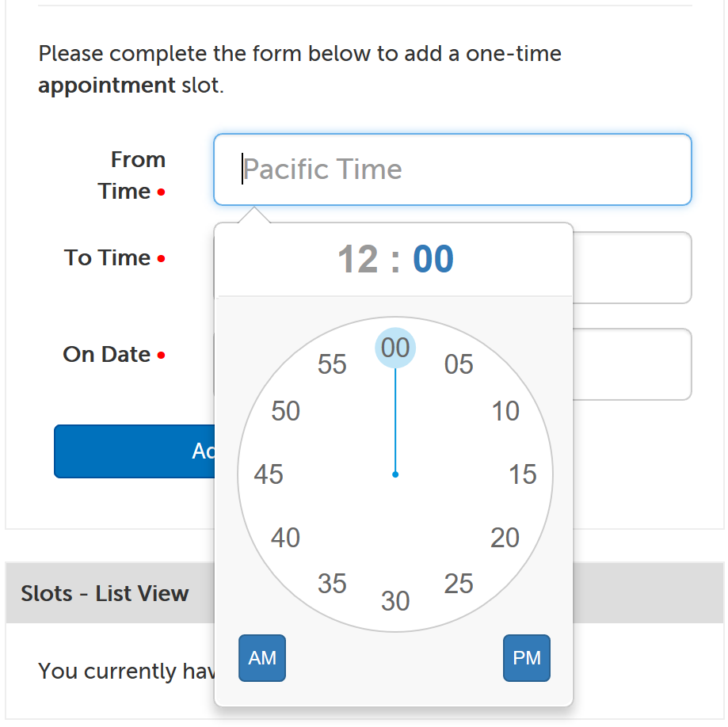Select minute 50 on the clock face
Viewport: 728px width, 727px height.
point(284,411)
